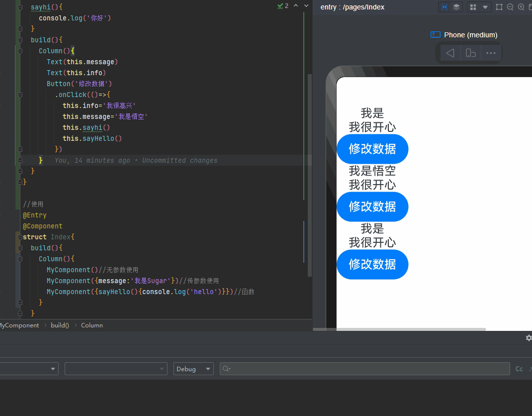Select the Phone (medium) device label
Viewport: 532px width, 416px height.
coord(470,35)
